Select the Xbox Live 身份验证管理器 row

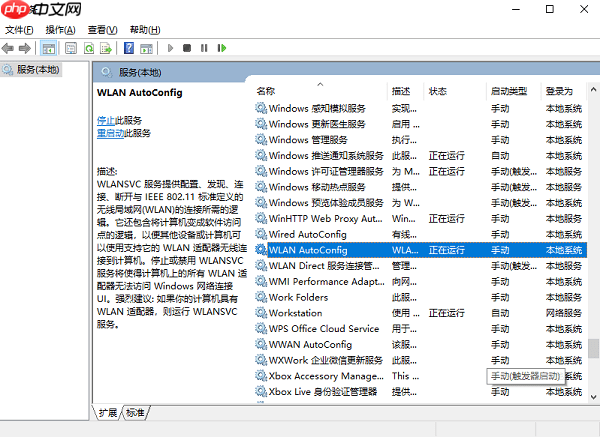[419, 392]
